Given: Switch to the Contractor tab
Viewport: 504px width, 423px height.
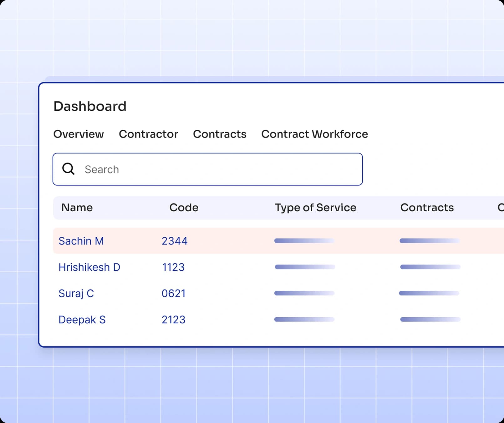Looking at the screenshot, I should [x=148, y=134].
